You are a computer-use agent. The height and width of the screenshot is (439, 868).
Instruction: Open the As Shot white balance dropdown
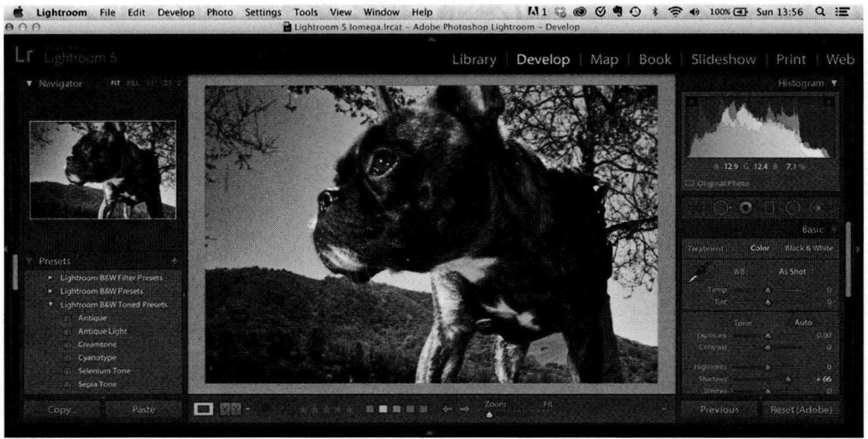coord(794,271)
